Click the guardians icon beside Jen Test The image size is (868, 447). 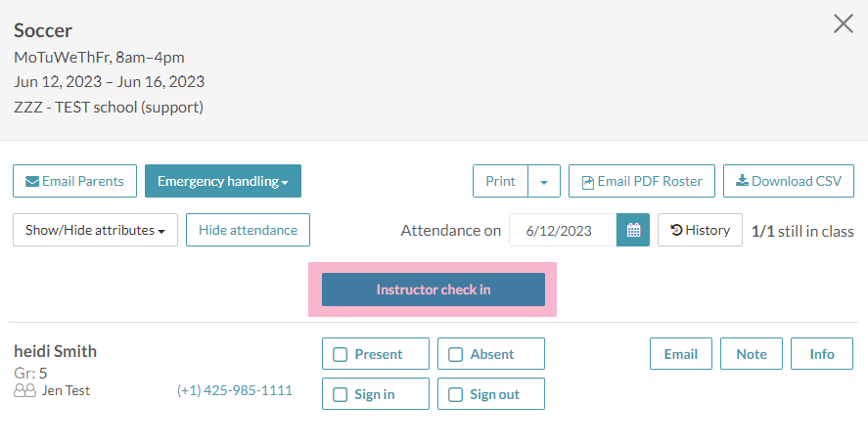[25, 390]
